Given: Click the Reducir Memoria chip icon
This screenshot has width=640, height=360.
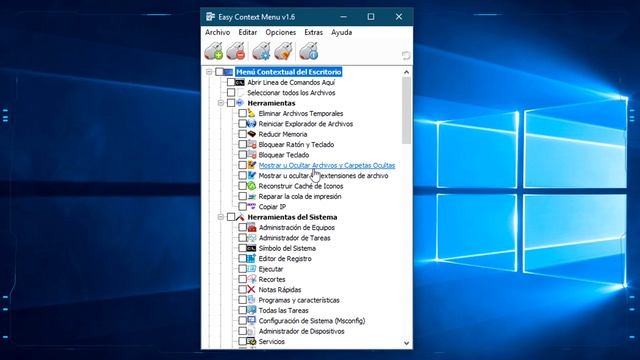Looking at the screenshot, I should click(252, 134).
